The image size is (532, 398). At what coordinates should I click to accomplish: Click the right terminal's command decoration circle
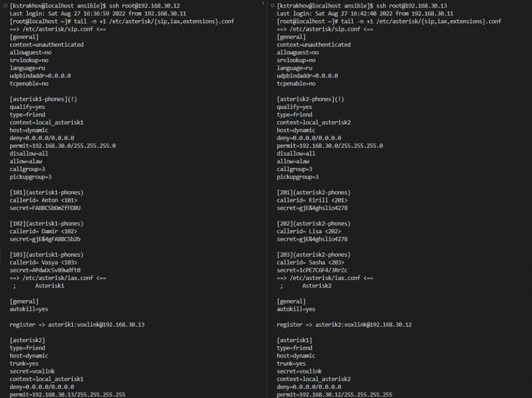pyautogui.click(x=272, y=5)
